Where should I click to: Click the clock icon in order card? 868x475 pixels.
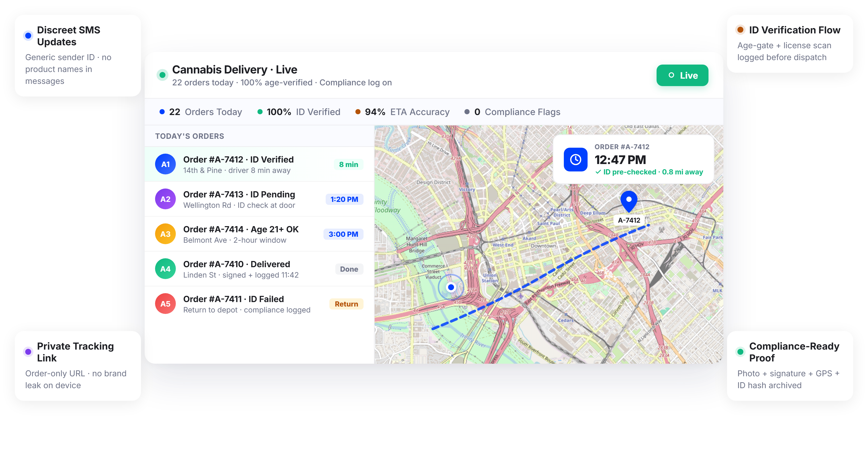click(575, 160)
